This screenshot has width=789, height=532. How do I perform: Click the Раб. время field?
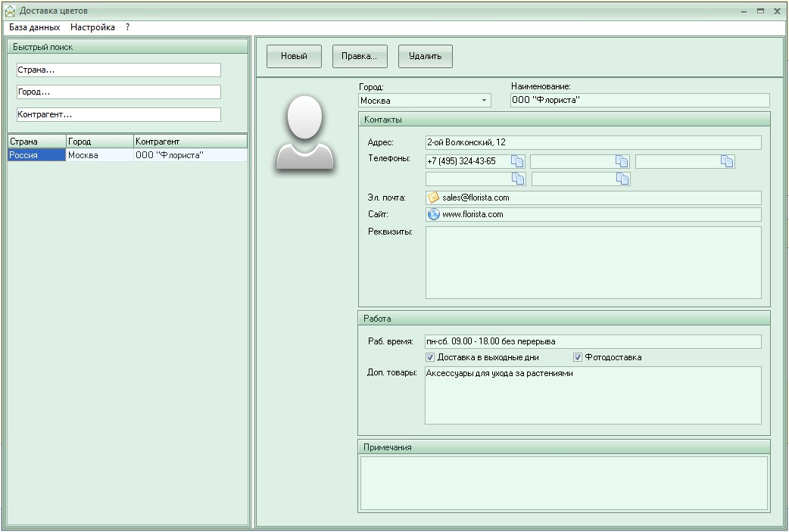tap(593, 341)
